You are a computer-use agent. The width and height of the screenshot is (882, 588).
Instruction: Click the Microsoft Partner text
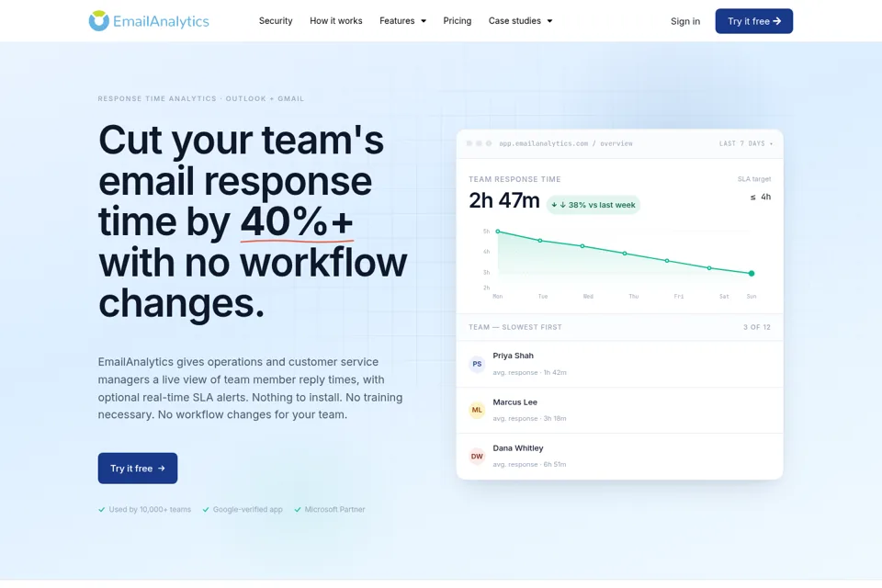334,510
